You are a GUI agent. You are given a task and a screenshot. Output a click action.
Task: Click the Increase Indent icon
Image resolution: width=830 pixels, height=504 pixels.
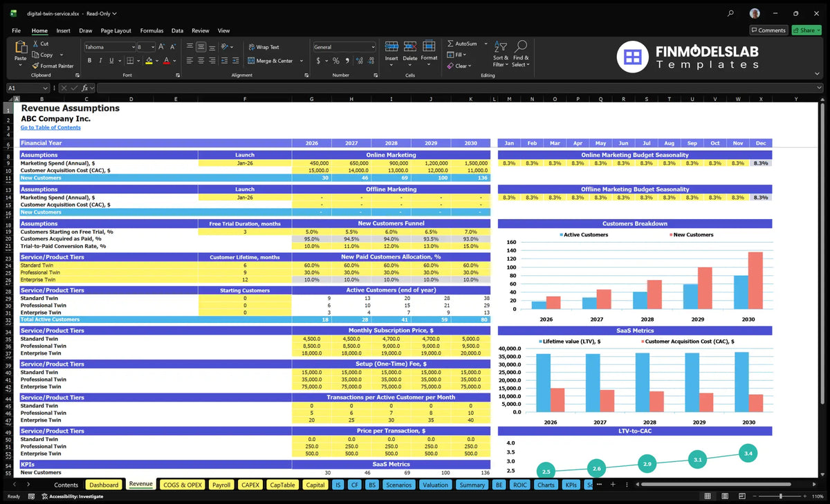[237, 61]
